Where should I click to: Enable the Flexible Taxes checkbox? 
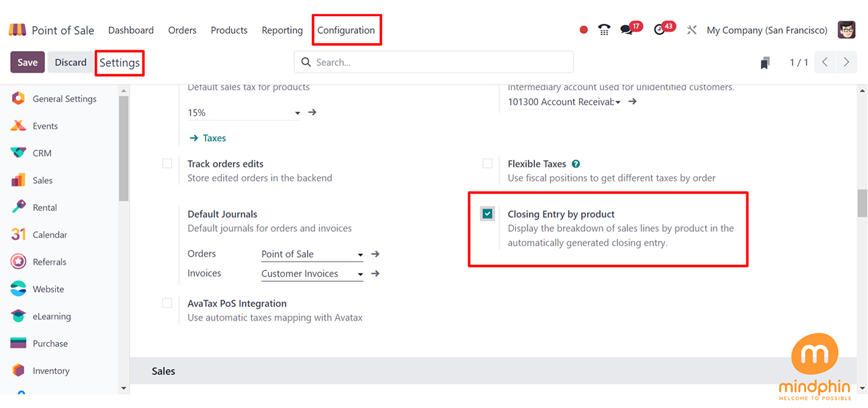488,163
